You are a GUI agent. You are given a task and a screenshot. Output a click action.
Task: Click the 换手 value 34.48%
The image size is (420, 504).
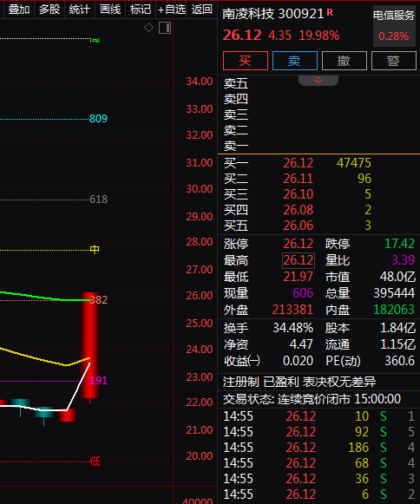(x=293, y=328)
